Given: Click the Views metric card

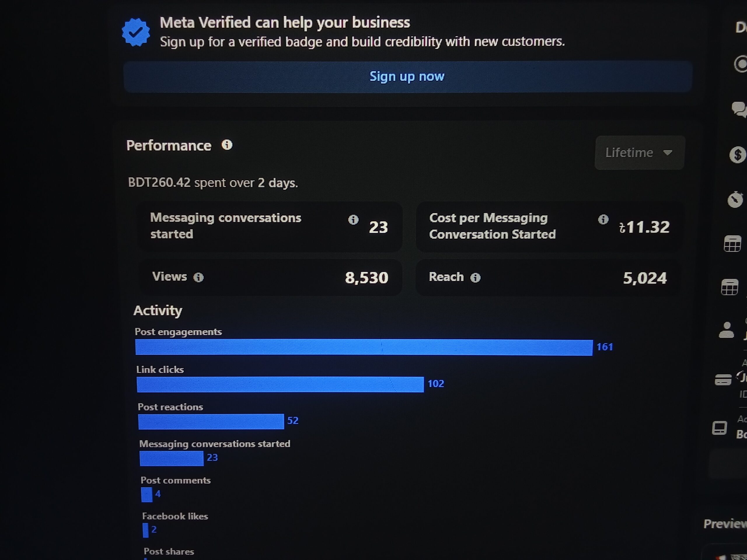Looking at the screenshot, I should (270, 277).
